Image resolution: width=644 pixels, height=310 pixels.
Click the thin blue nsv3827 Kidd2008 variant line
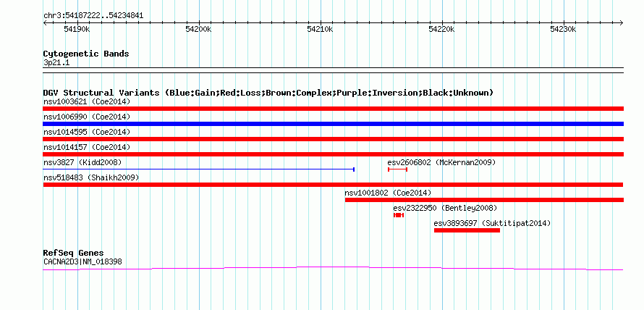tap(199, 169)
